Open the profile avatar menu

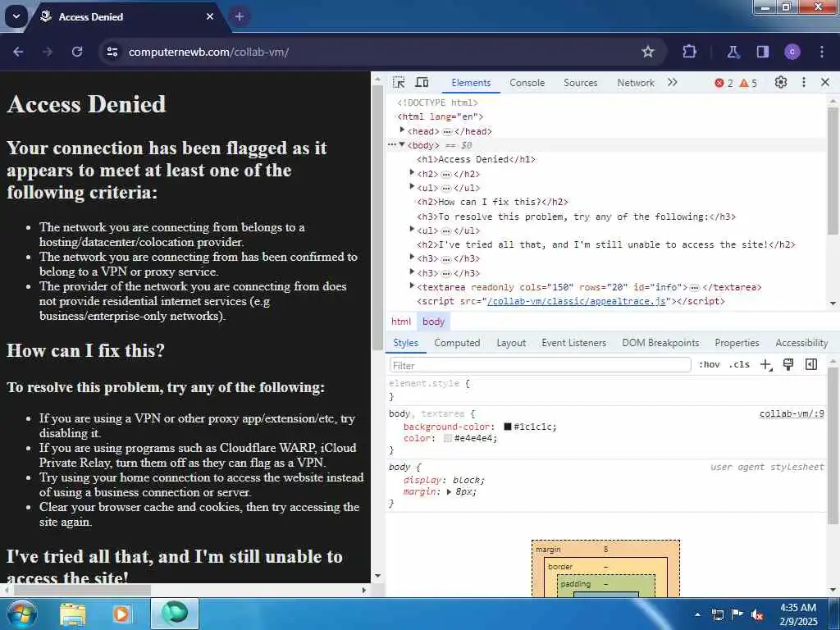coord(792,52)
